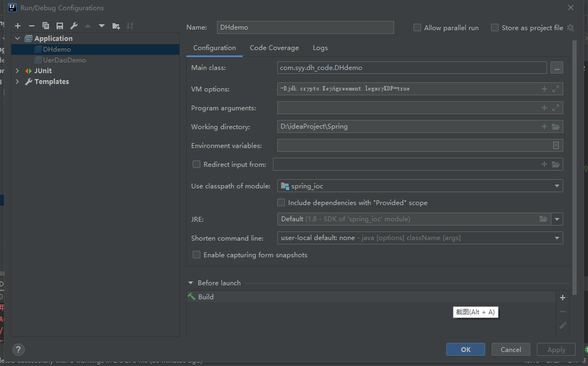The height and width of the screenshot is (366, 588).
Task: Insert macro plus in Working directory
Action: [x=544, y=126]
